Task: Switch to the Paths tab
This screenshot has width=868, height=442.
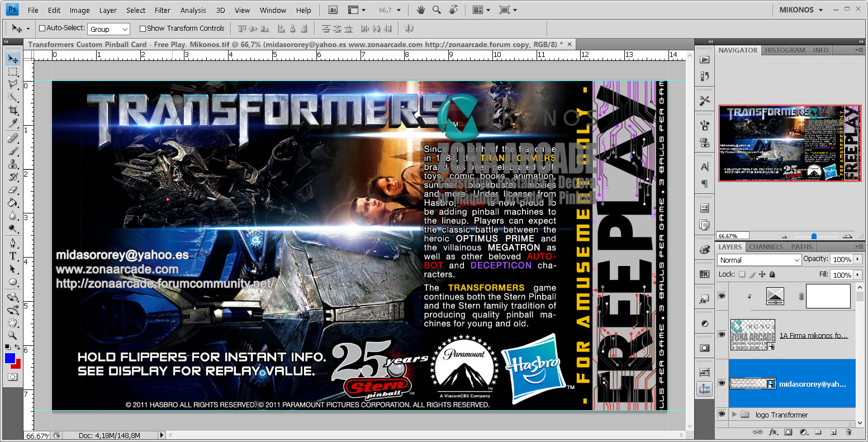Action: [801, 247]
